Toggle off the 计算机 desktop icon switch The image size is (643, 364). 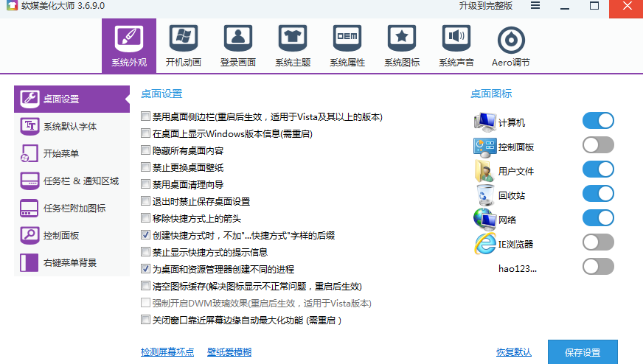coord(598,121)
